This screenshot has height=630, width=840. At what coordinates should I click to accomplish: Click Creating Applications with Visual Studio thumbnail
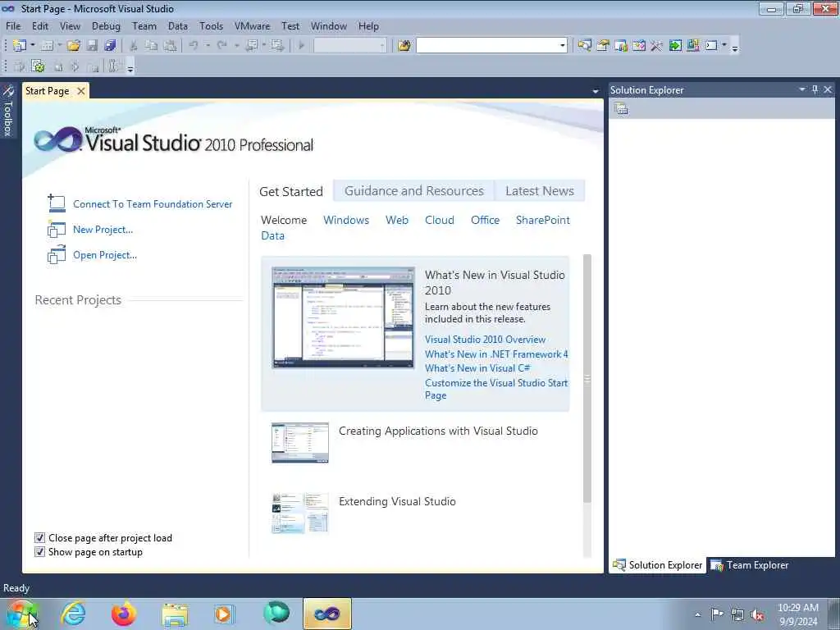pos(300,442)
